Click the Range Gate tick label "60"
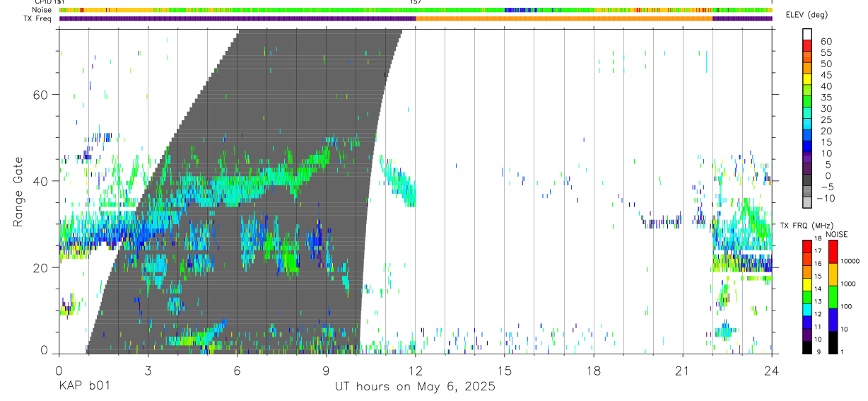Screen dimensions: 868x401 click(42, 94)
